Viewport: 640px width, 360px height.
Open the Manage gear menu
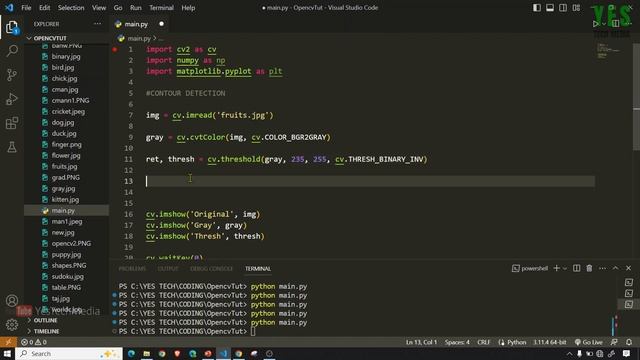coord(12,325)
